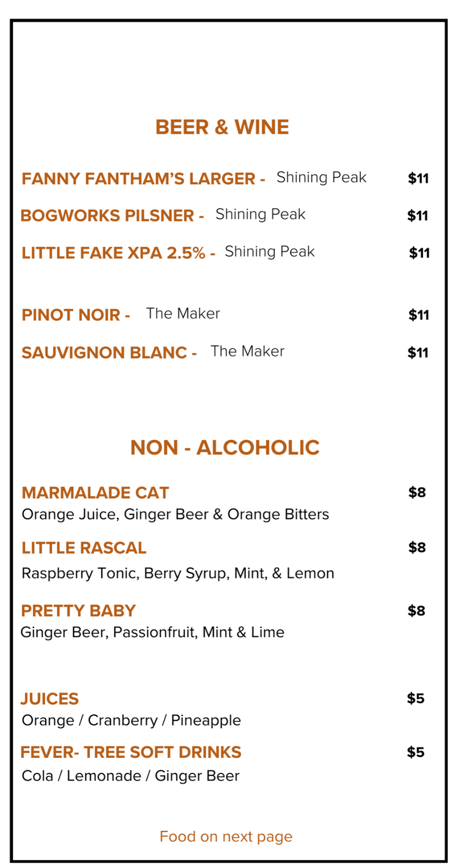Click the $5 price beside Juices

tap(416, 699)
